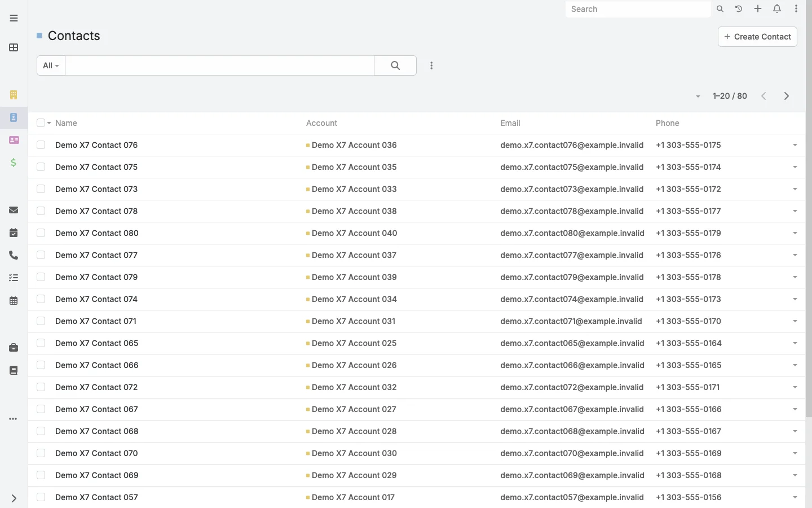Tick checkbox for Demo X7 Contact 077
812x508 pixels.
41,255
